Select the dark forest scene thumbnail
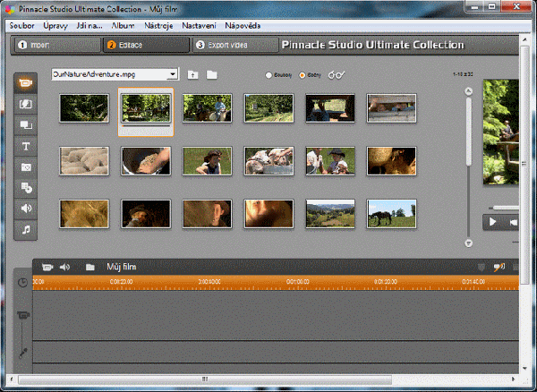537x392 pixels. pyautogui.click(x=84, y=108)
